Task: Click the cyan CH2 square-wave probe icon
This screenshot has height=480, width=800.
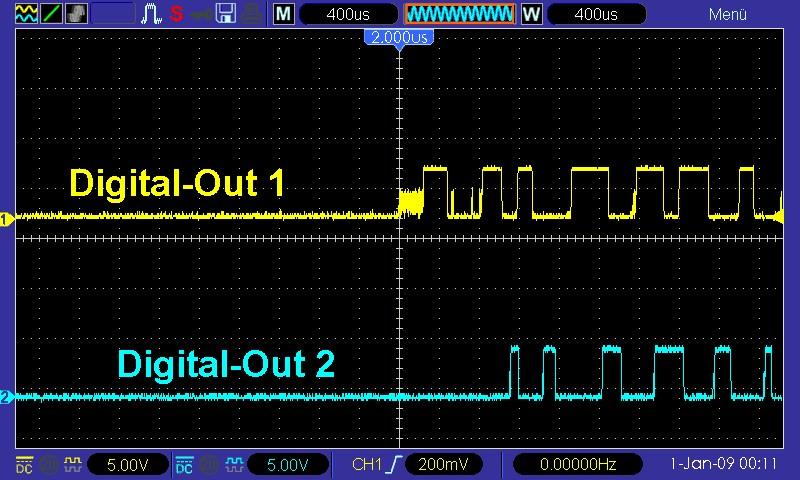Action: click(234, 464)
